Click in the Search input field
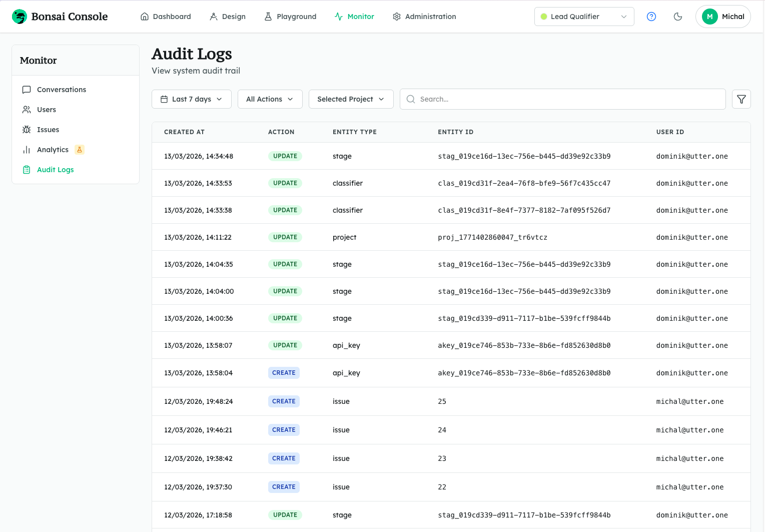 click(563, 99)
